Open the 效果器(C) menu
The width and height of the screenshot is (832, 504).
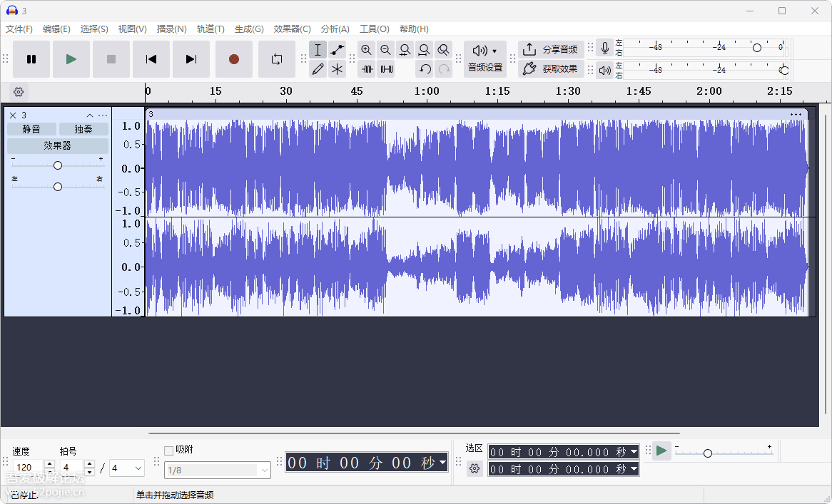point(292,29)
